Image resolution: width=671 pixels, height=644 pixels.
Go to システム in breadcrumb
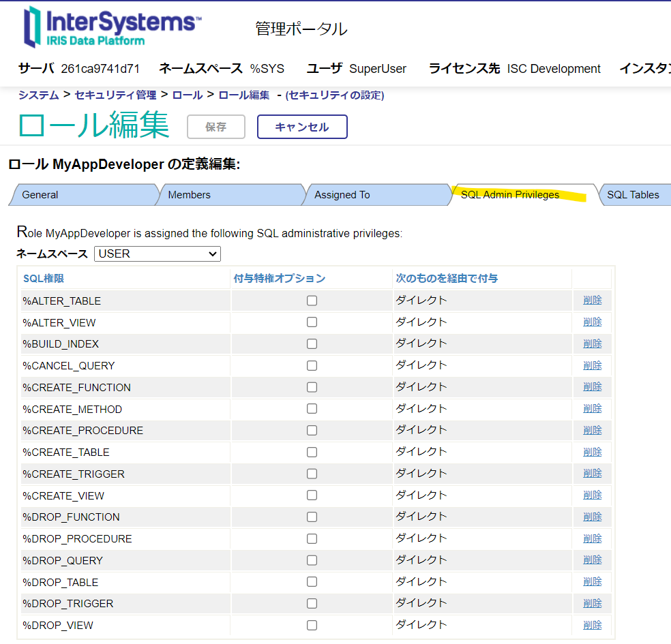pos(38,95)
